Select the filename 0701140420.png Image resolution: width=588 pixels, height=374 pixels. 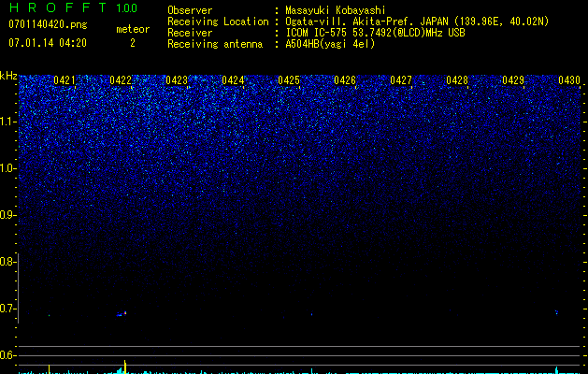coord(48,24)
